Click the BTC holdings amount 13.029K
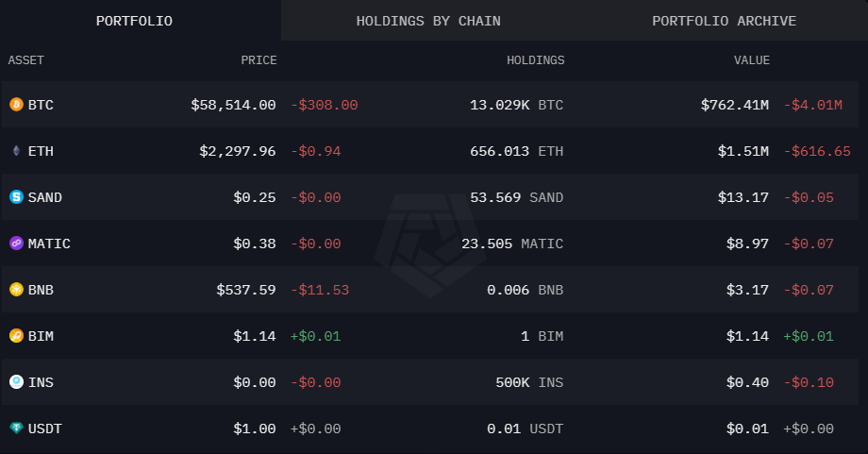868x454 pixels. tap(500, 105)
